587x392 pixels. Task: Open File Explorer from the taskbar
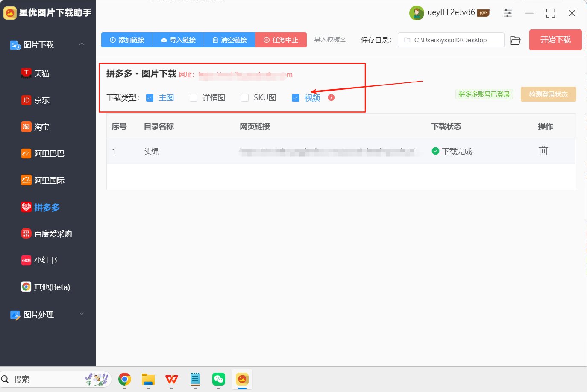point(148,379)
